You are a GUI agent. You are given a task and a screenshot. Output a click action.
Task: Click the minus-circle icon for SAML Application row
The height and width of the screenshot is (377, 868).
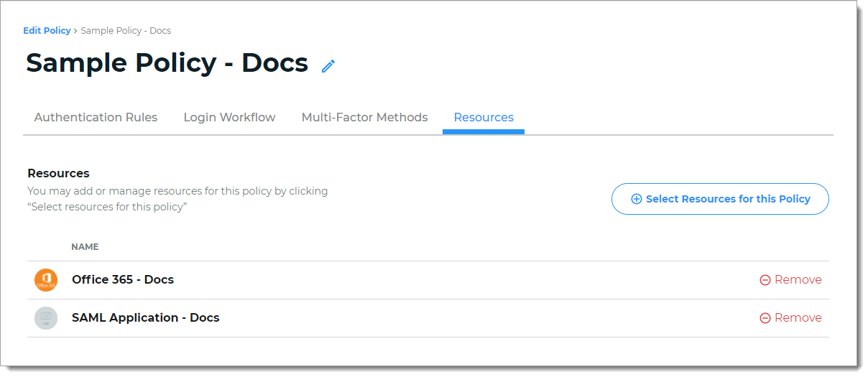point(765,318)
